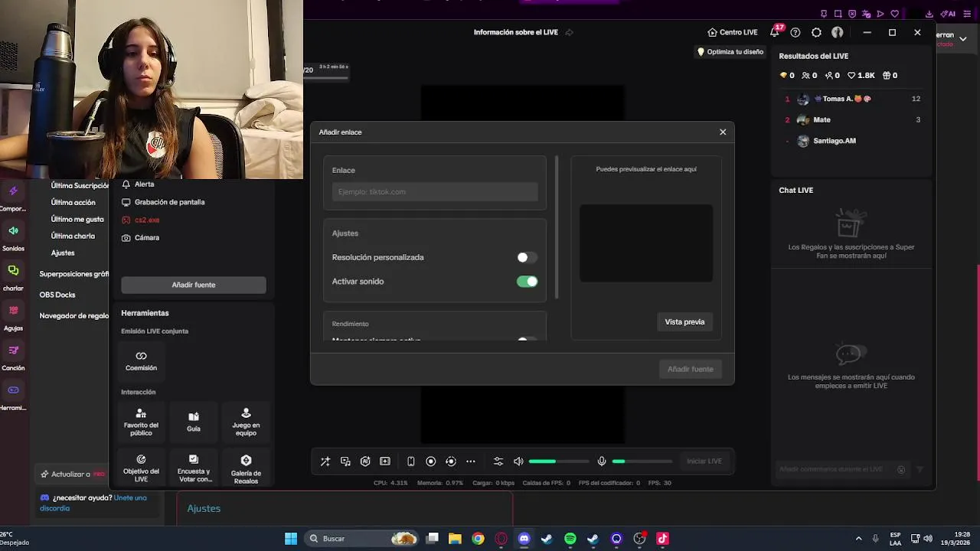Click Añadir fuente in the sources panel
Screen dimensions: 980x551
[x=194, y=285]
